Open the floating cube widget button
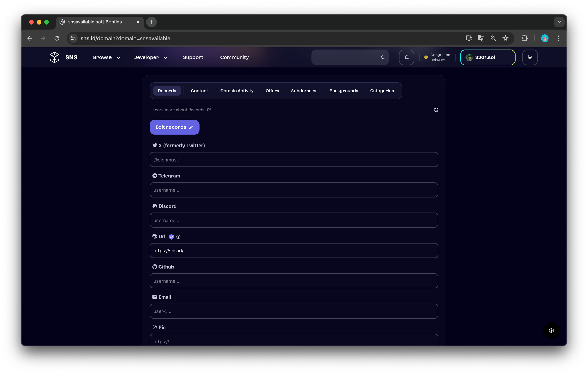The height and width of the screenshot is (374, 588). coord(551,331)
